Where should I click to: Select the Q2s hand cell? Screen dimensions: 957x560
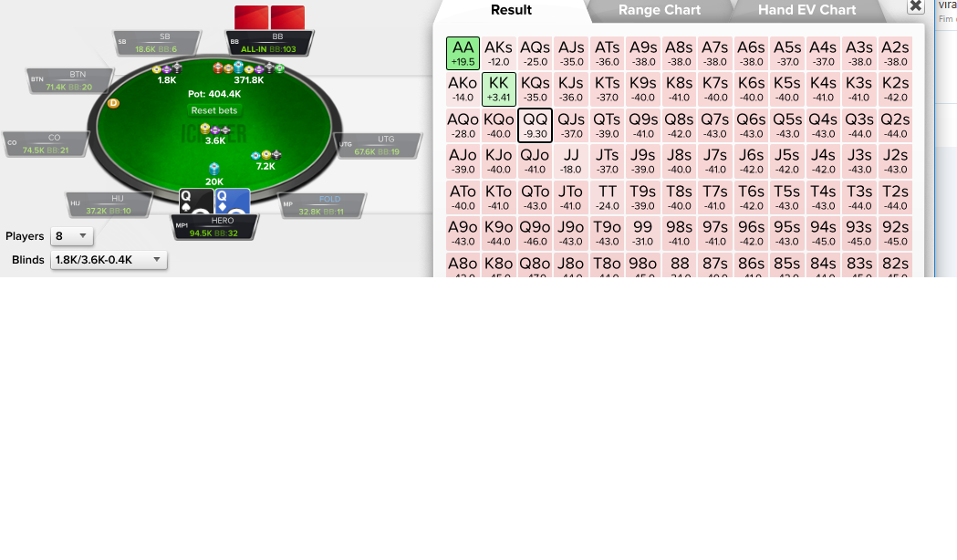coord(895,125)
